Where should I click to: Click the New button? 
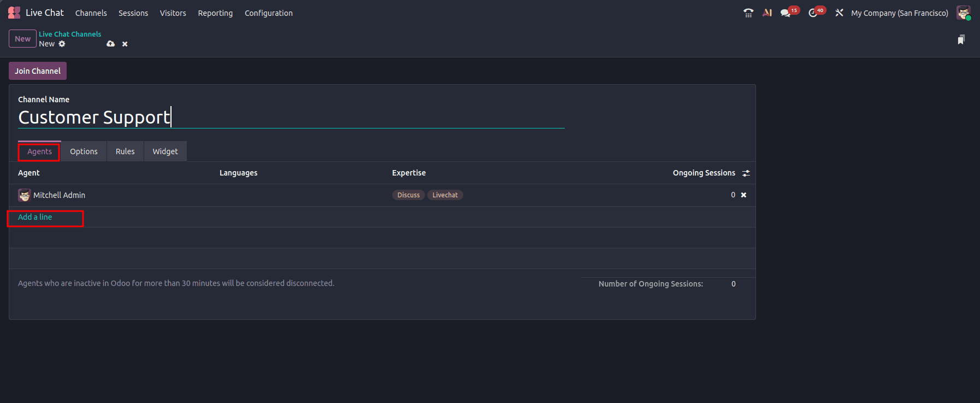click(x=22, y=39)
